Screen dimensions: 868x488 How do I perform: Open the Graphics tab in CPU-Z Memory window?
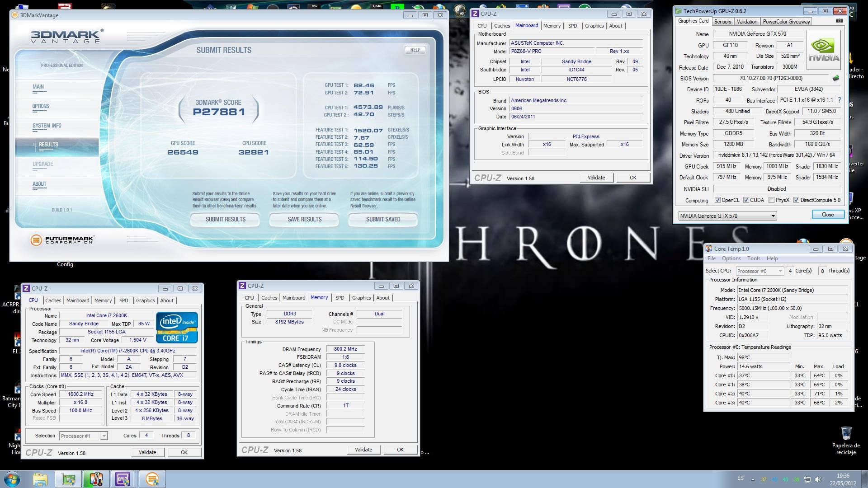coord(361,298)
